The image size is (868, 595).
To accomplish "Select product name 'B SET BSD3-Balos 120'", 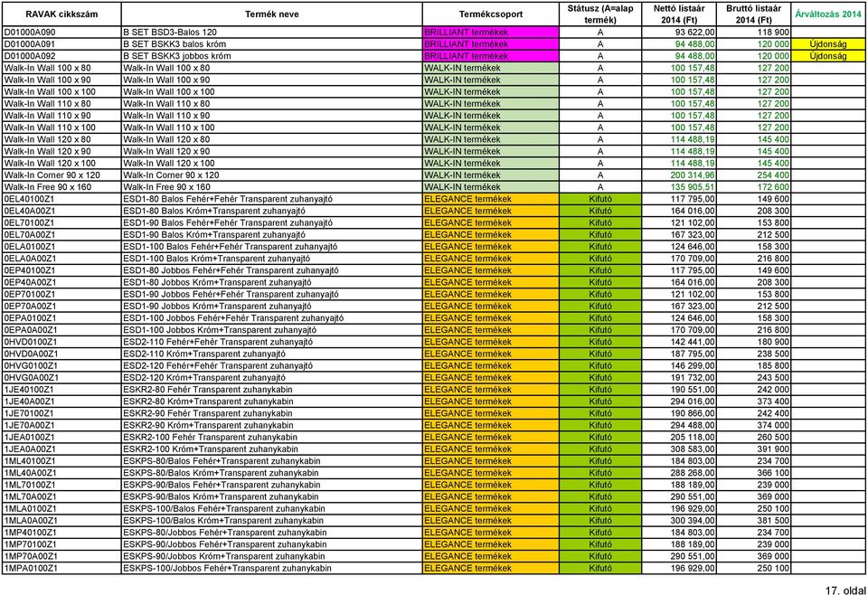I will coord(170,33).
